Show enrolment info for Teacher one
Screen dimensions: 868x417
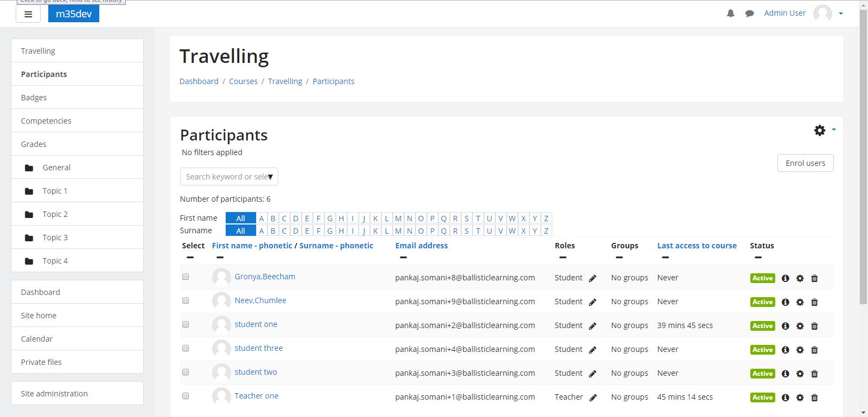[x=785, y=397]
